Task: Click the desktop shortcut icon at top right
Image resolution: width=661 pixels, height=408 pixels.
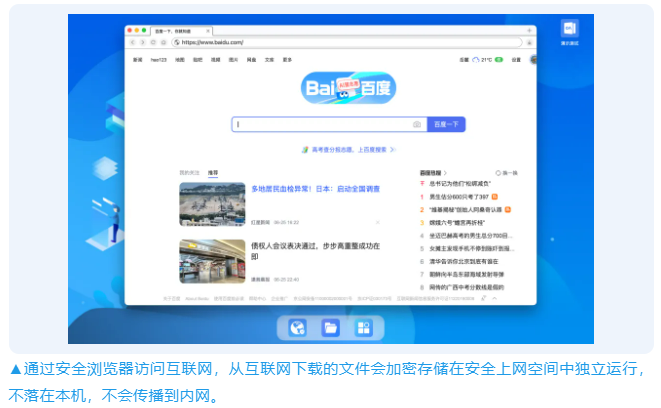Action: tap(570, 31)
